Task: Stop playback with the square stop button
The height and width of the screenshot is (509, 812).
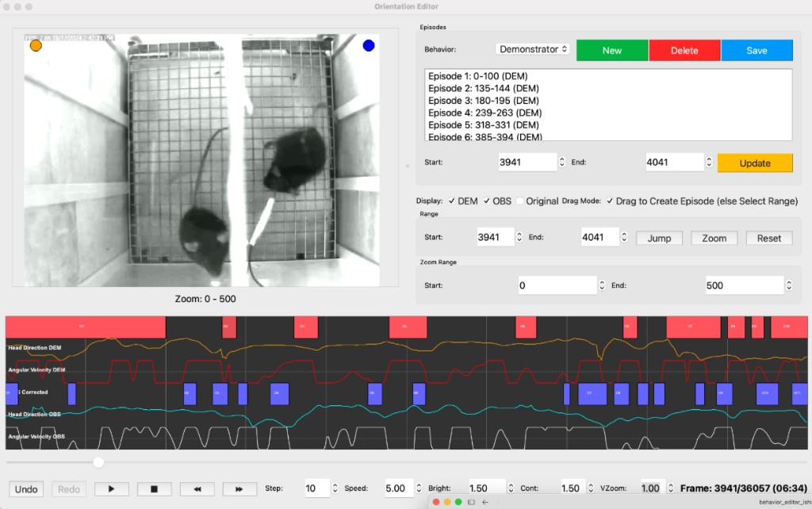Action: pyautogui.click(x=154, y=489)
